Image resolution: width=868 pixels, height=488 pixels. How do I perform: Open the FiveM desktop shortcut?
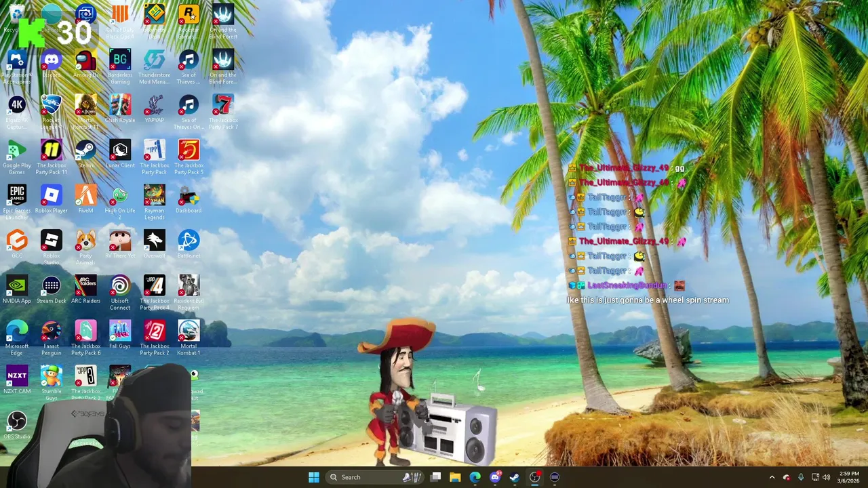(85, 199)
